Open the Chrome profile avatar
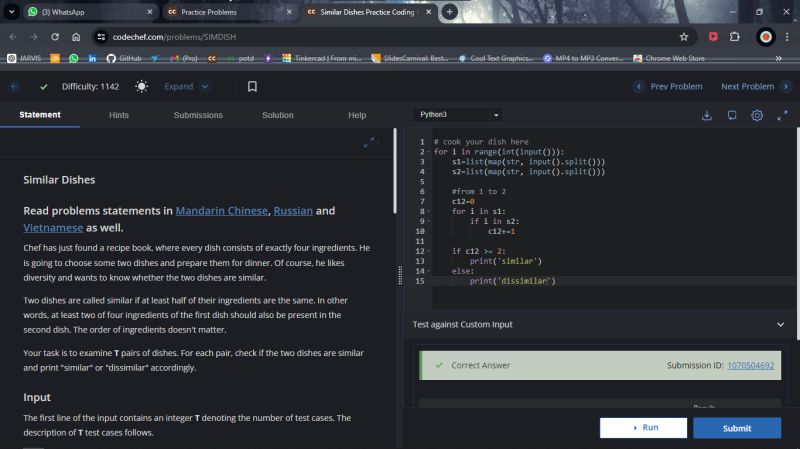This screenshot has height=449, width=800. (x=765, y=37)
